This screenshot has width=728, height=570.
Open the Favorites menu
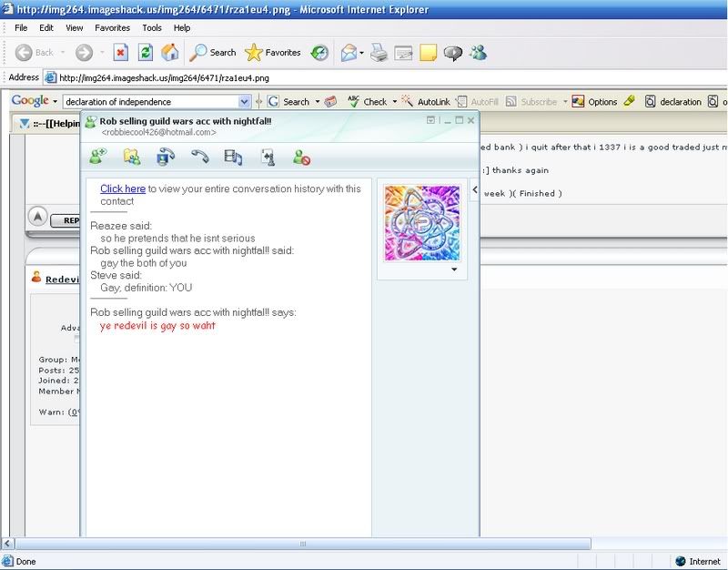[112, 28]
